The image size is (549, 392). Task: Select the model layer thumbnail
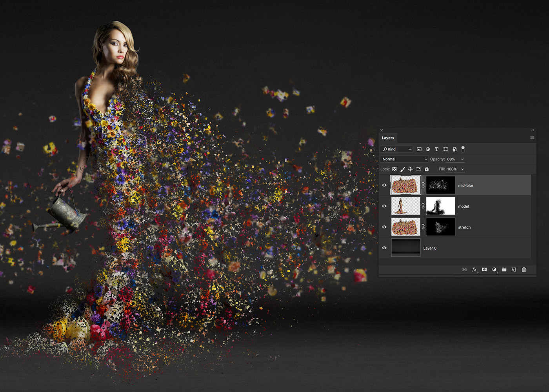[406, 206]
